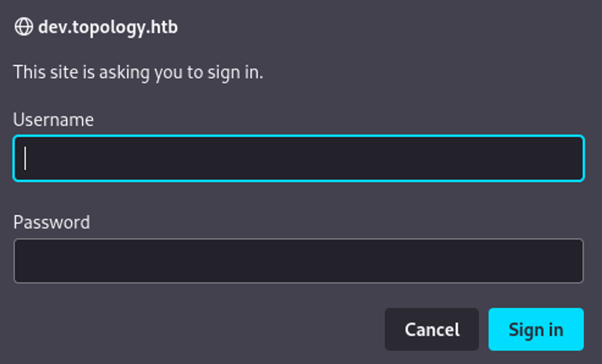
Task: Click the dev.topology.htb site title
Action: tap(108, 27)
